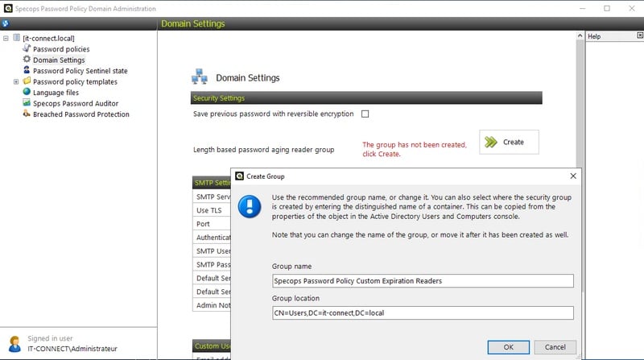The height and width of the screenshot is (360, 644).
Task: Click into the Group location field
Action: tap(423, 312)
